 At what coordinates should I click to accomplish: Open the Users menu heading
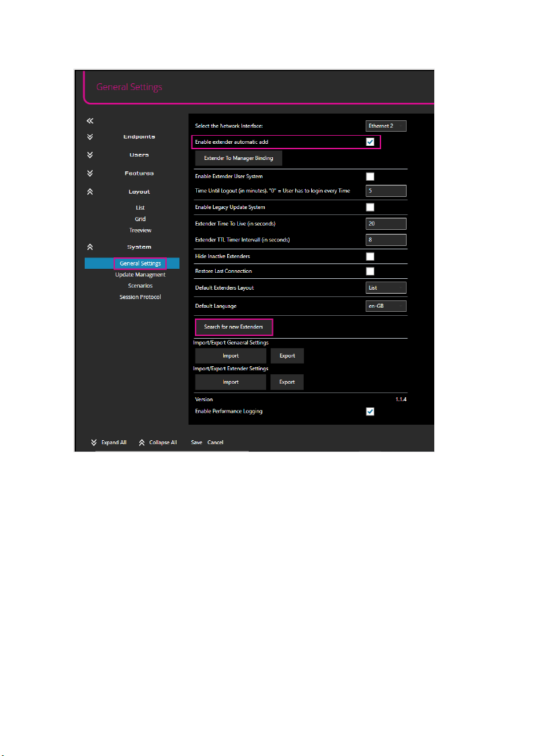click(139, 155)
